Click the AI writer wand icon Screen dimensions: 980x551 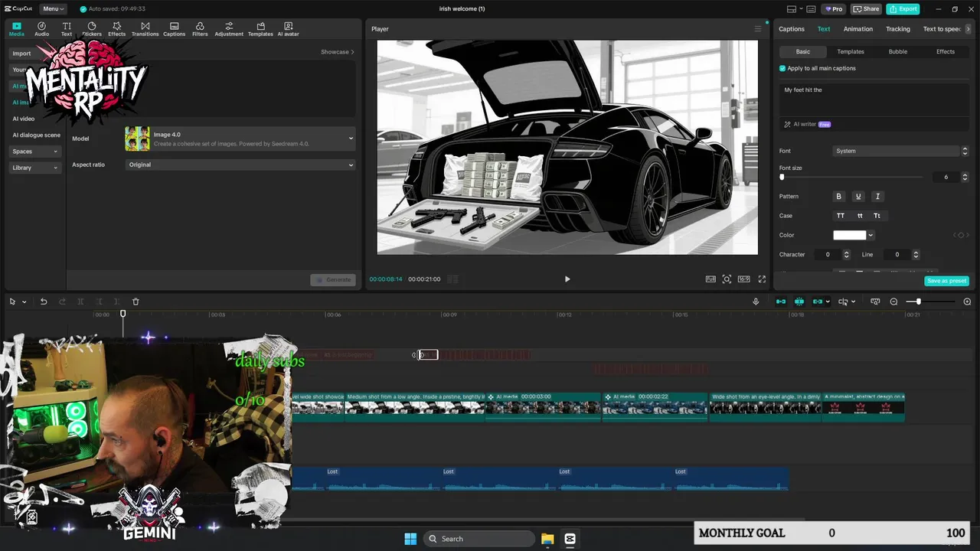(x=787, y=124)
